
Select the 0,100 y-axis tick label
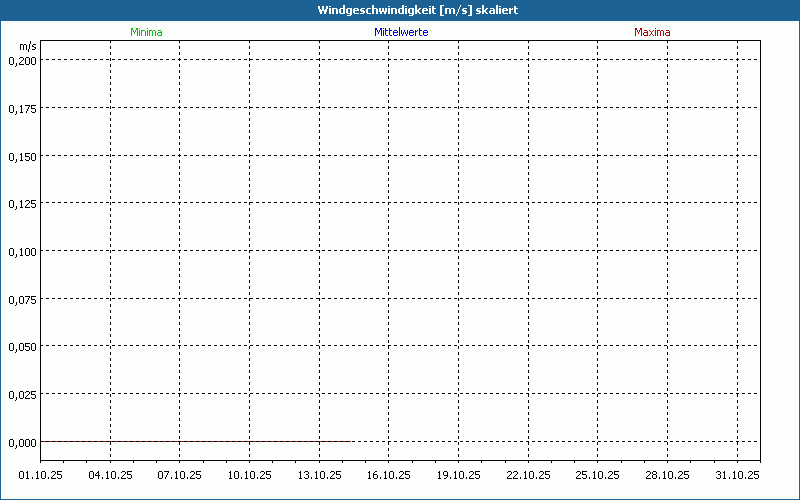[x=22, y=251]
